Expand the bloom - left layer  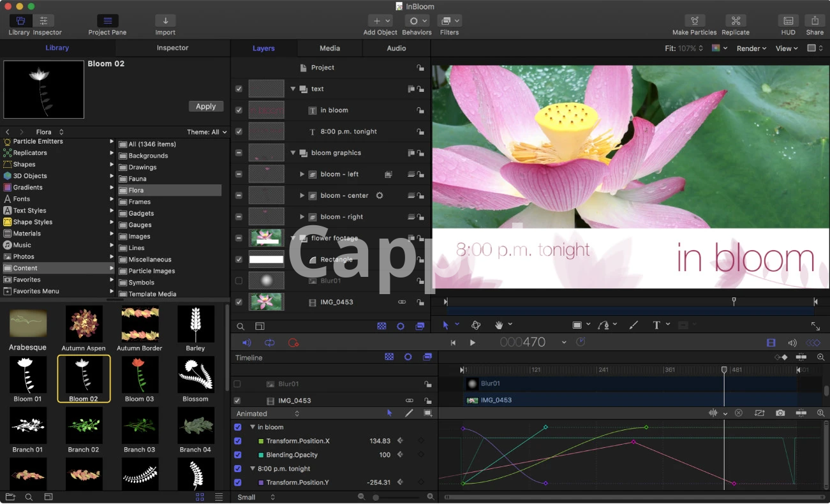pos(302,174)
